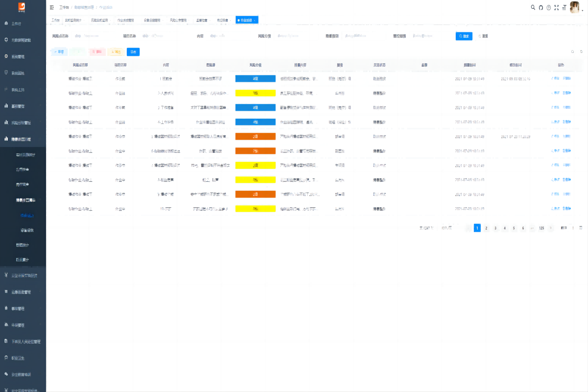588x392 pixels.
Task: Click the blue 日志 button above table
Action: coord(133,51)
